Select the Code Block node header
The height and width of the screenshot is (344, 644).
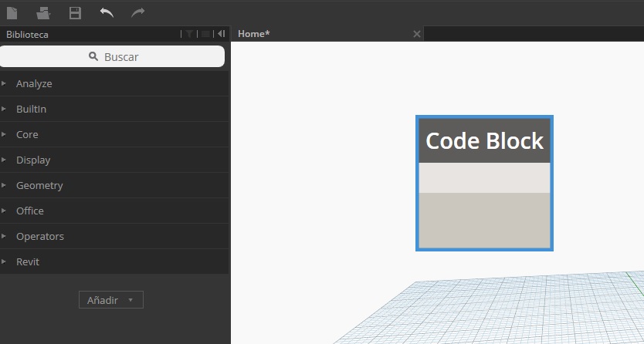tap(484, 141)
